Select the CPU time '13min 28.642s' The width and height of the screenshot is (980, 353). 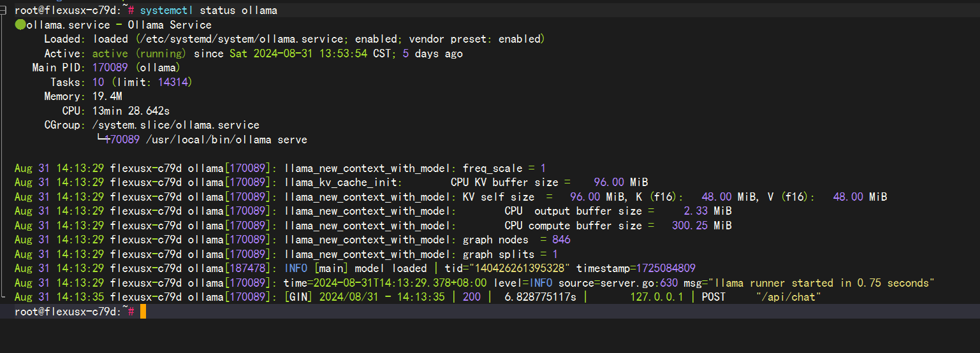click(x=131, y=111)
